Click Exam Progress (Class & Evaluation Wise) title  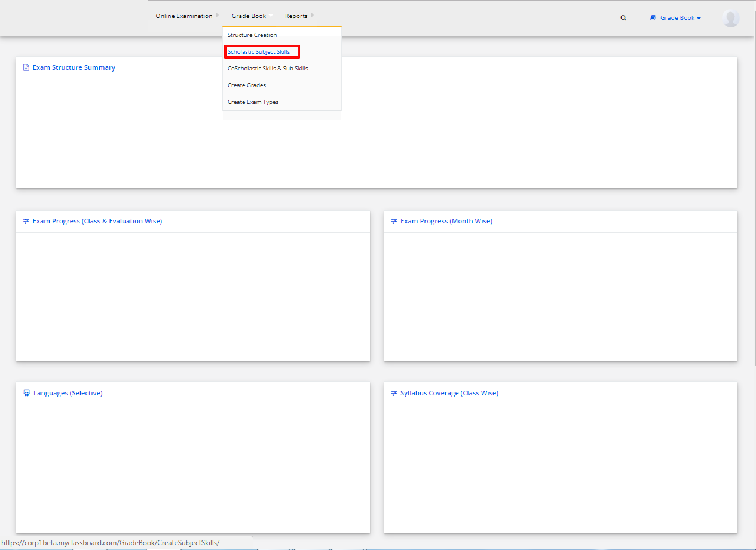point(97,221)
